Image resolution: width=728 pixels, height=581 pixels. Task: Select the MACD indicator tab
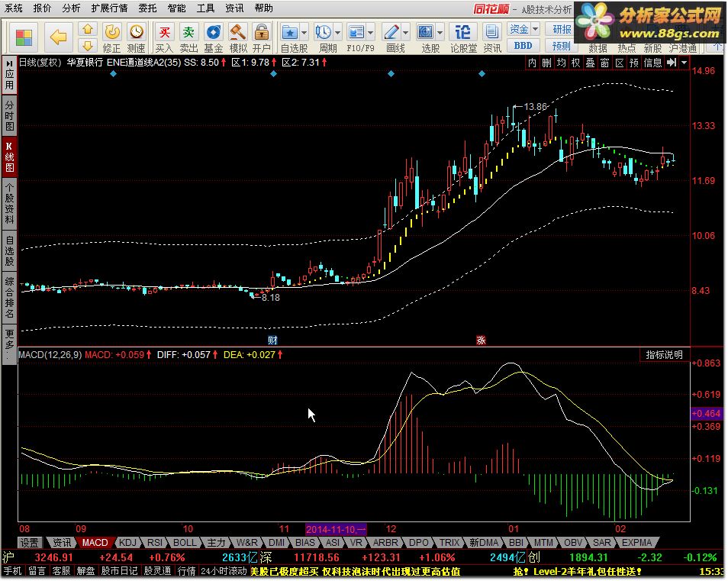pos(95,543)
